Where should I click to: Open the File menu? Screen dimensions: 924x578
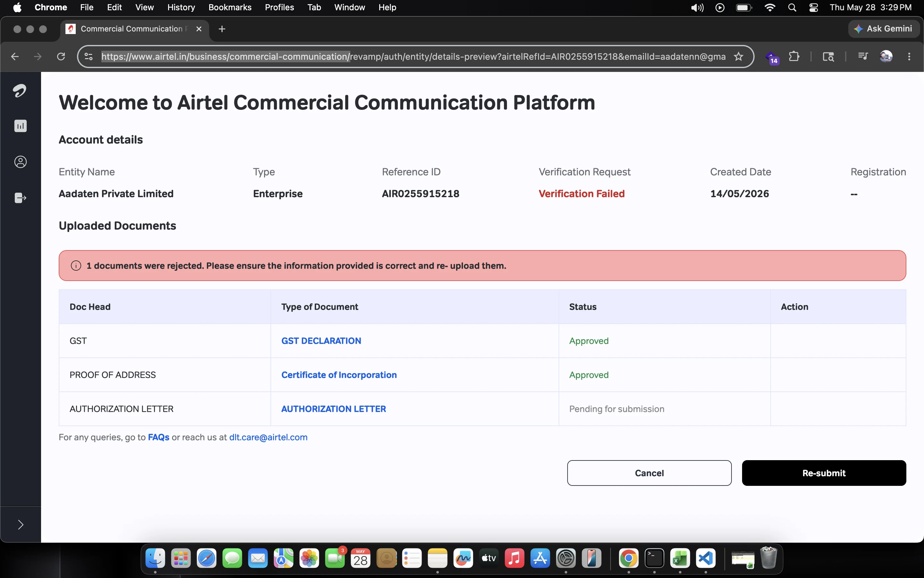pyautogui.click(x=87, y=7)
